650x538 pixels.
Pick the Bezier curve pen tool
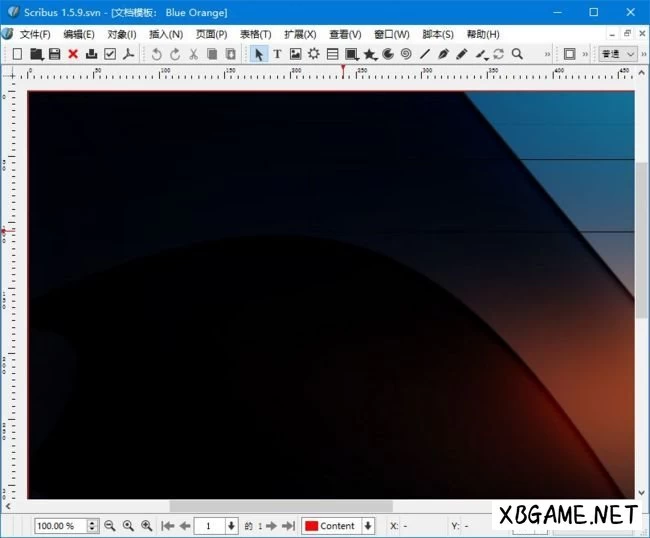tap(443, 54)
